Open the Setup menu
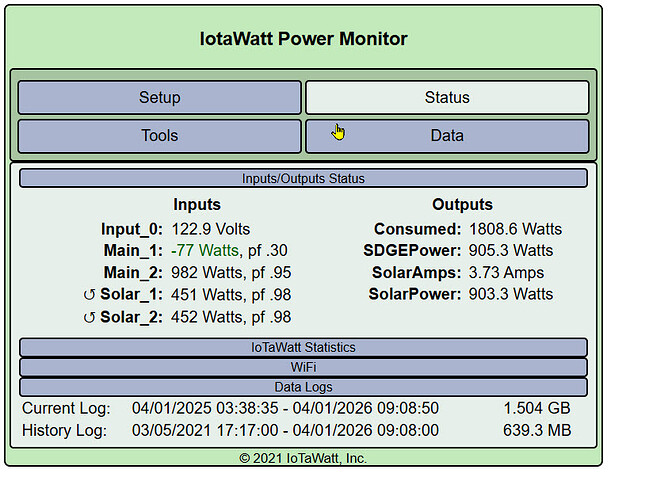 coord(160,98)
